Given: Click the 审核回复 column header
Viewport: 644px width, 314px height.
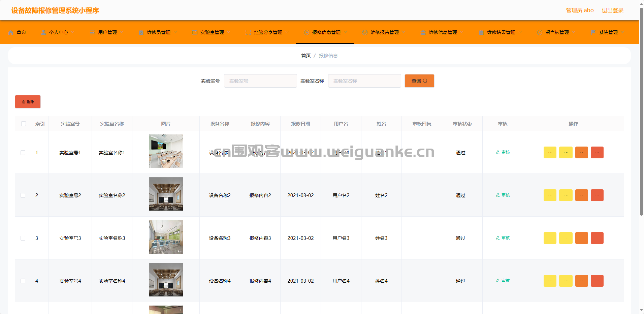Looking at the screenshot, I should coord(422,124).
